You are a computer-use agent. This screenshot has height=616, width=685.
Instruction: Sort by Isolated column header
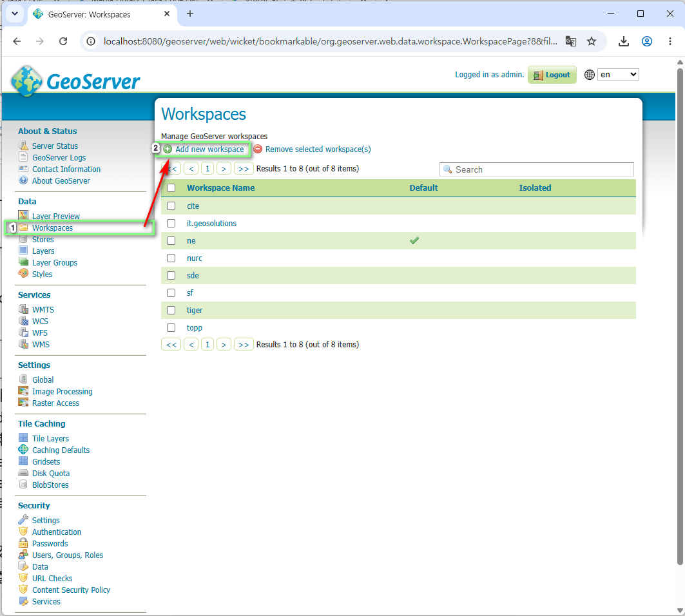(535, 188)
